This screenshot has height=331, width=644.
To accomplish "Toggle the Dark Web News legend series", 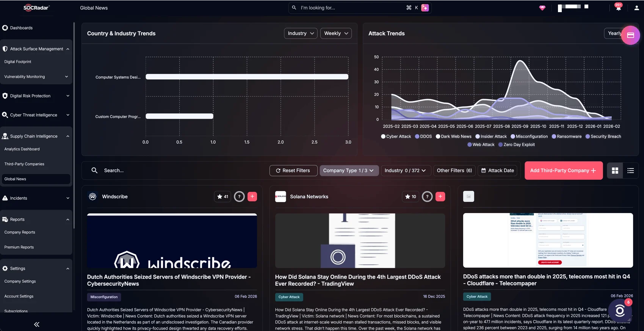I will coord(454,136).
